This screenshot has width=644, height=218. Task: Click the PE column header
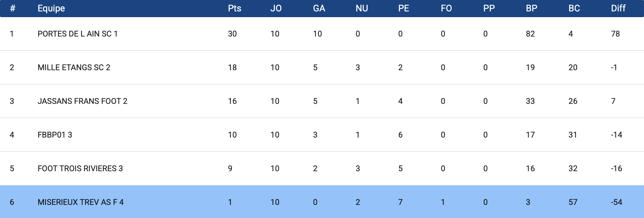click(x=403, y=8)
